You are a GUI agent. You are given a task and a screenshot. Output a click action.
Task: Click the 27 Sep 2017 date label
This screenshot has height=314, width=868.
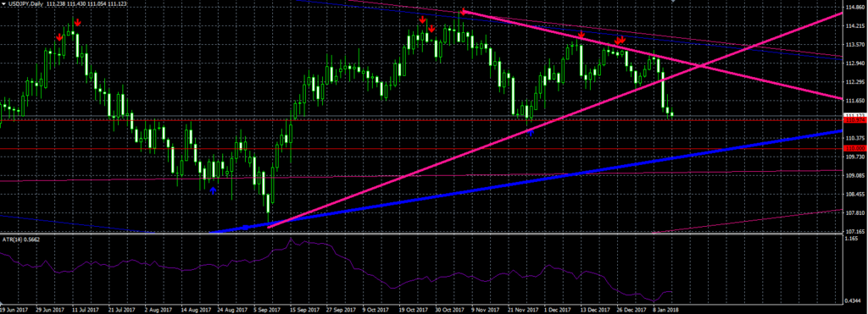[x=341, y=310]
